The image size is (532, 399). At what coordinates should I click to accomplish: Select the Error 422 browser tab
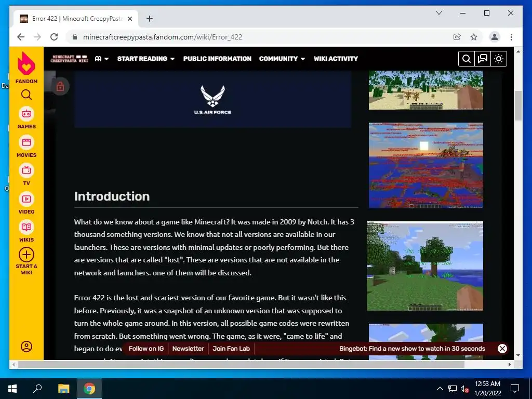(76, 19)
